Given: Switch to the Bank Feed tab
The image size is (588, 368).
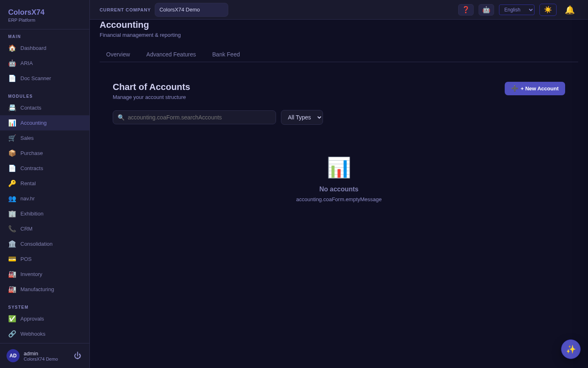Looking at the screenshot, I should (226, 54).
